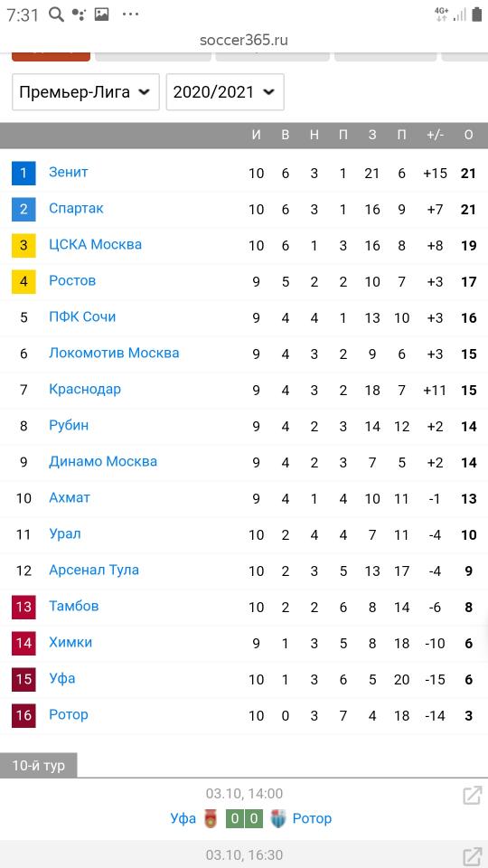The height and width of the screenshot is (868, 488).
Task: Tap the image notification icon
Action: (x=101, y=15)
